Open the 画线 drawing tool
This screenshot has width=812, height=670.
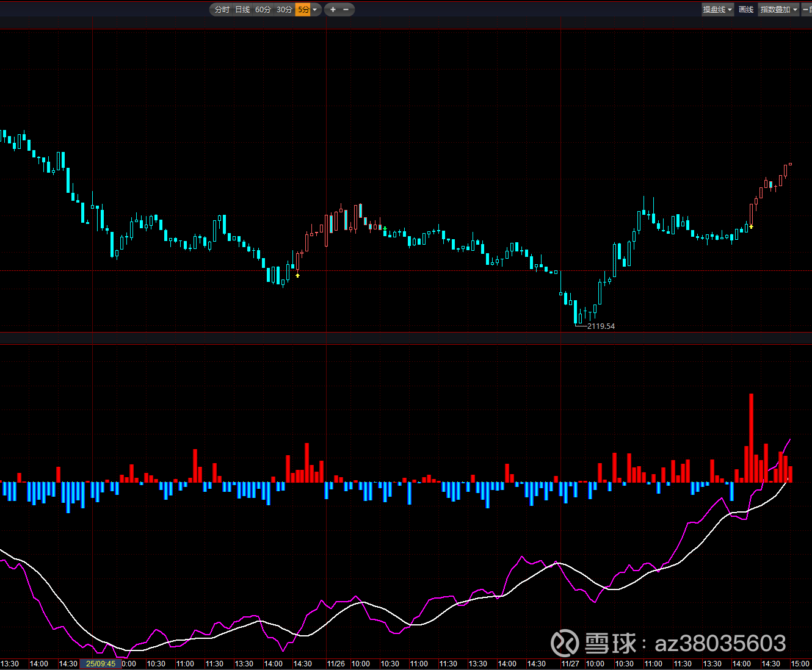(x=745, y=10)
